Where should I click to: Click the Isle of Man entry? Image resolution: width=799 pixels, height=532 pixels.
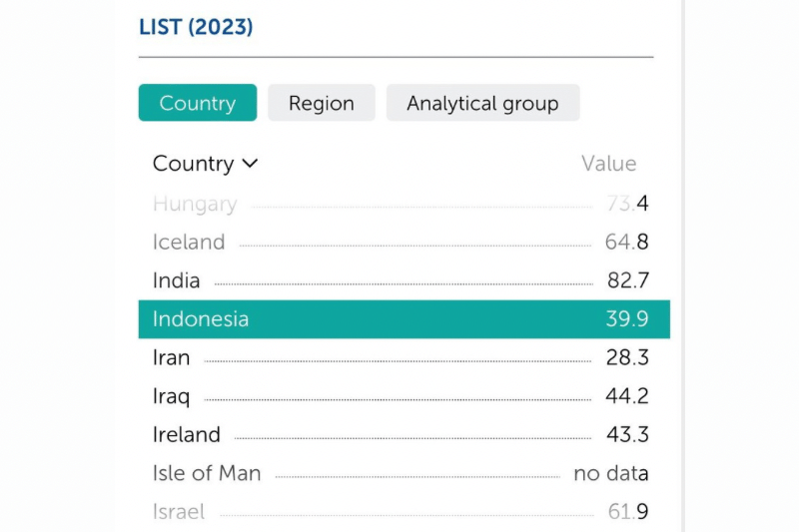[x=207, y=473]
